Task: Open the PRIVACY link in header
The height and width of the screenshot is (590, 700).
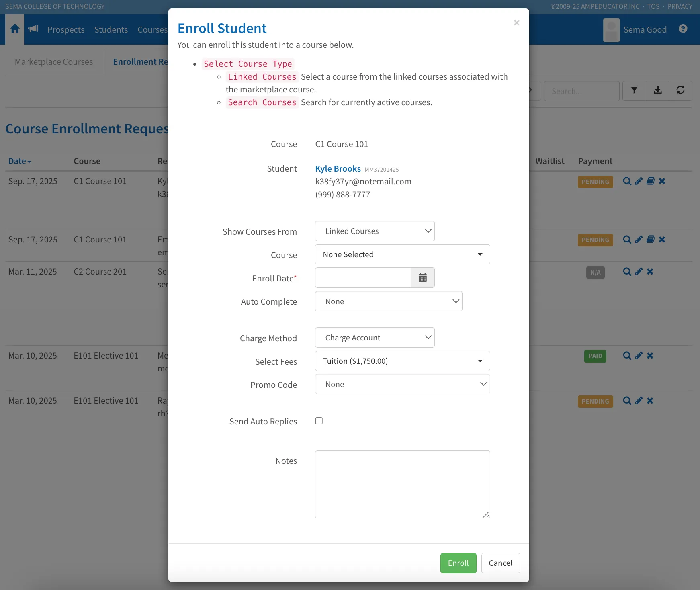Action: coord(680,6)
